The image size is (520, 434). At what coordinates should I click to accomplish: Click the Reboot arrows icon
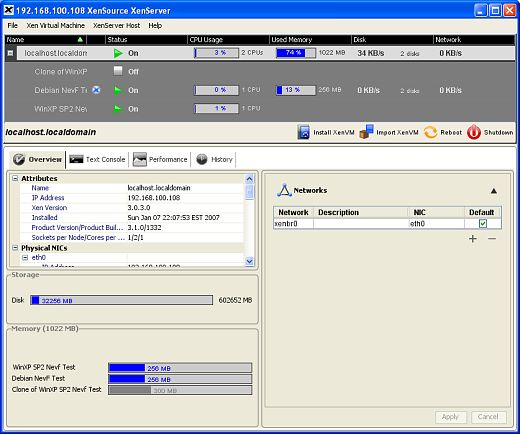click(x=430, y=132)
